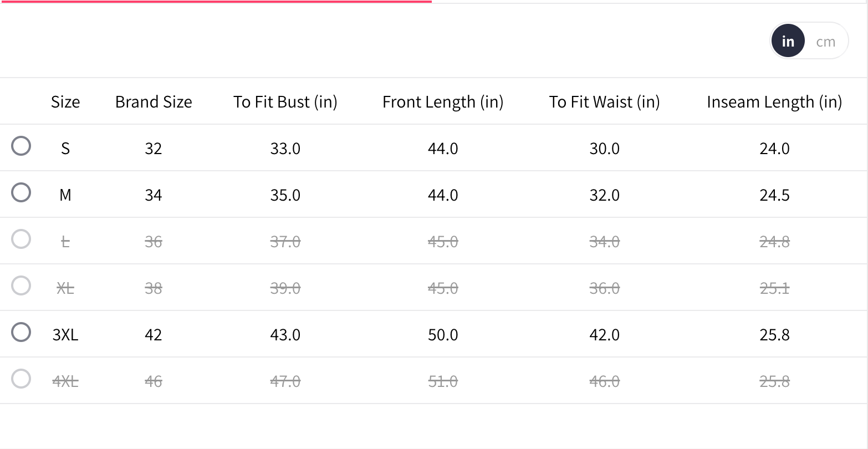868x449 pixels.
Task: Click the unavailable XL size radio button
Action: pyautogui.click(x=21, y=286)
